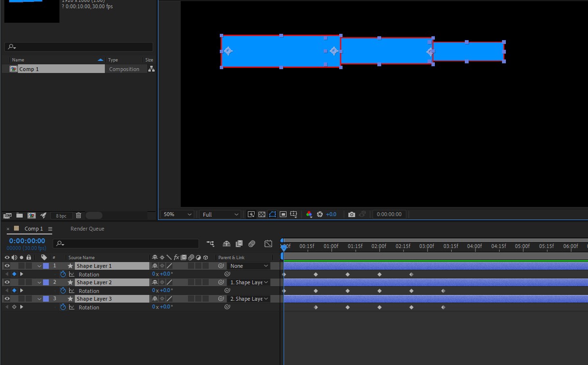The width and height of the screenshot is (588, 365).
Task: Click Shape Layer 2 label color swatch
Action: 46,282
